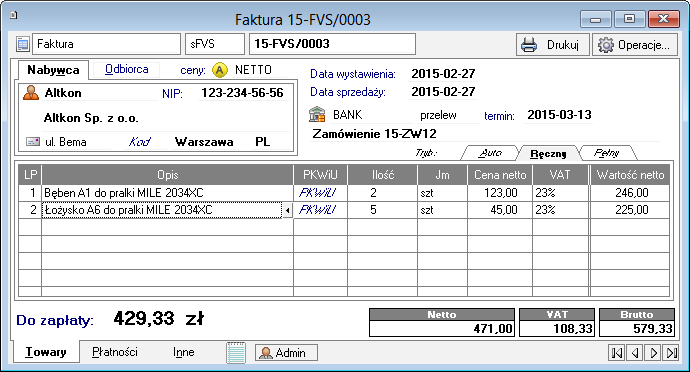The image size is (690, 372).
Task: Click the bank building icon
Action: coord(317,114)
